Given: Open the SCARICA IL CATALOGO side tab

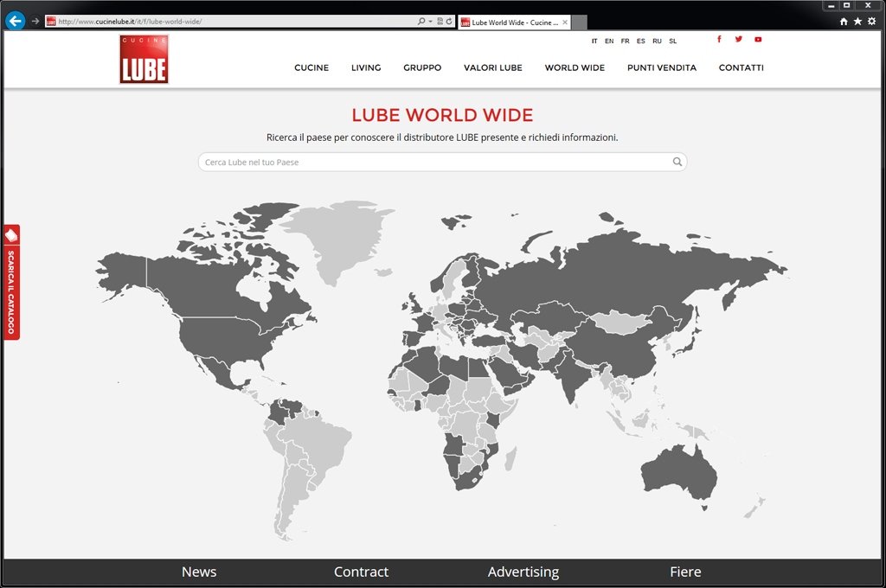Looking at the screenshot, I should point(12,283).
